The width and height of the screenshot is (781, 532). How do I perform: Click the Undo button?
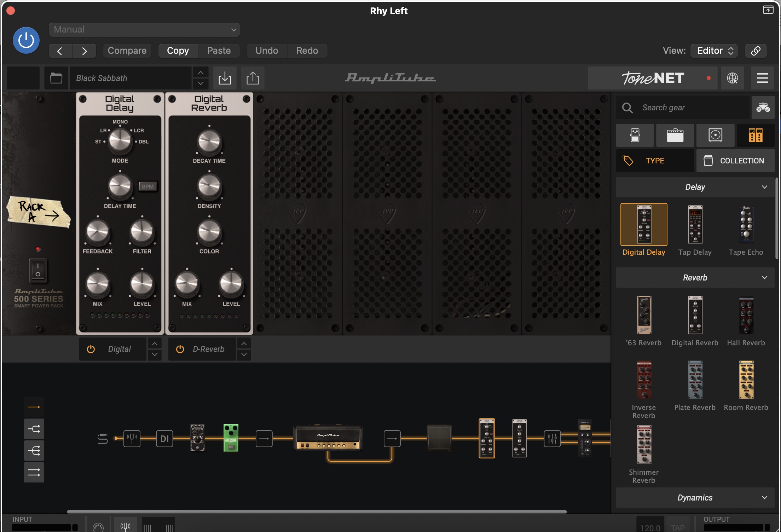tap(267, 51)
